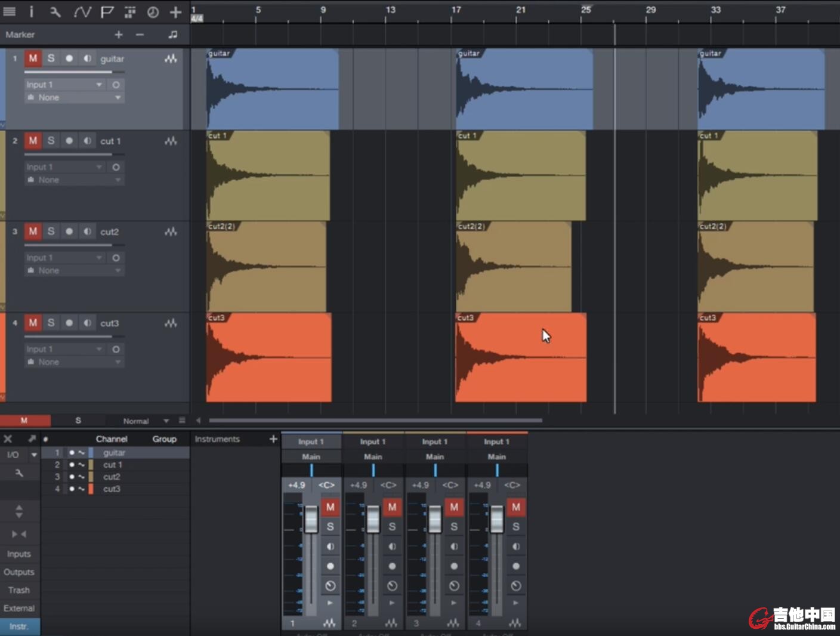Unmute the guitar track in arrangement
Viewport: 840px width, 636px height.
[33, 58]
